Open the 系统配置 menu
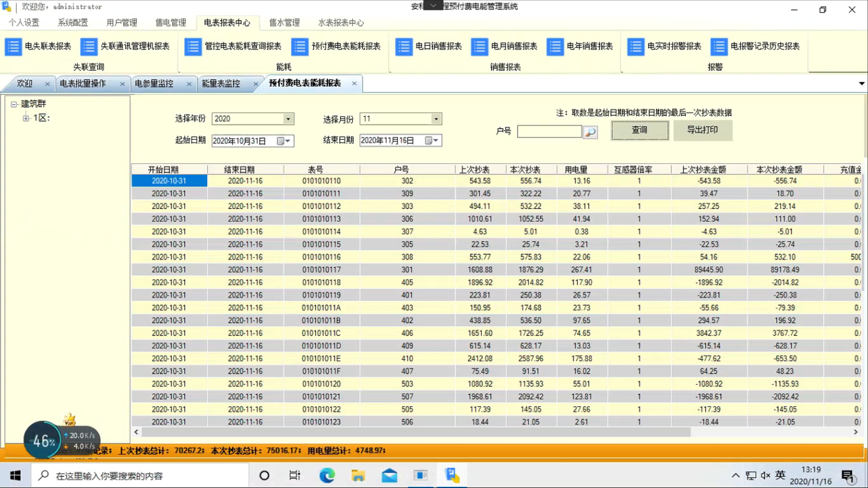The image size is (868, 488). (73, 23)
